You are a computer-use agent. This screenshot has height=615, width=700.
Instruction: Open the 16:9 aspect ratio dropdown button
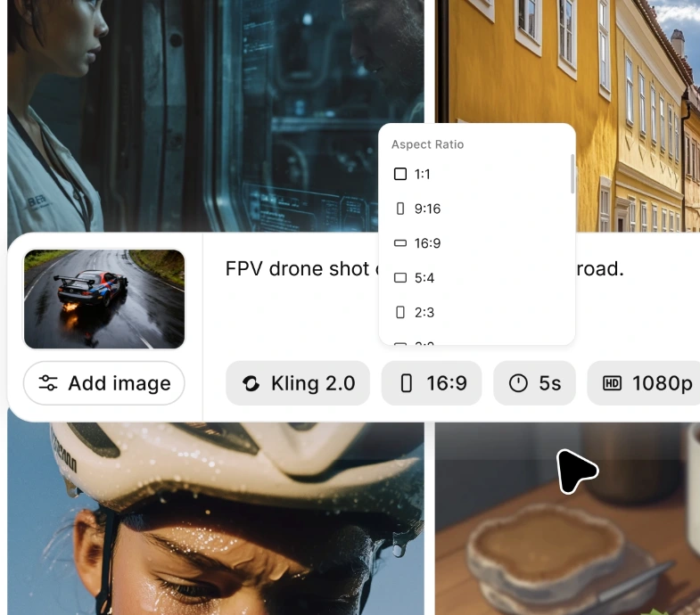tap(432, 383)
